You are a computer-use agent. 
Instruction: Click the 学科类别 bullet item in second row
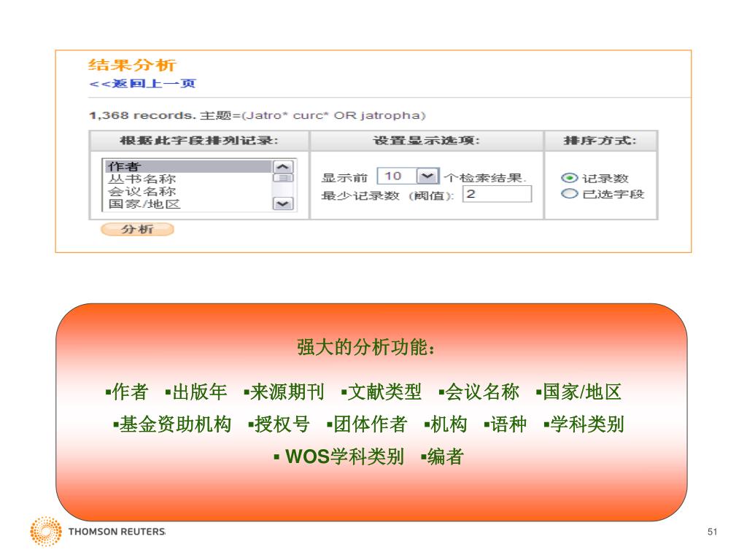[584, 424]
